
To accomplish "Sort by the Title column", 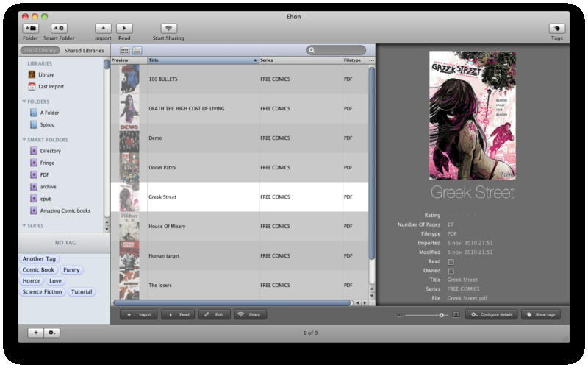I will point(204,60).
